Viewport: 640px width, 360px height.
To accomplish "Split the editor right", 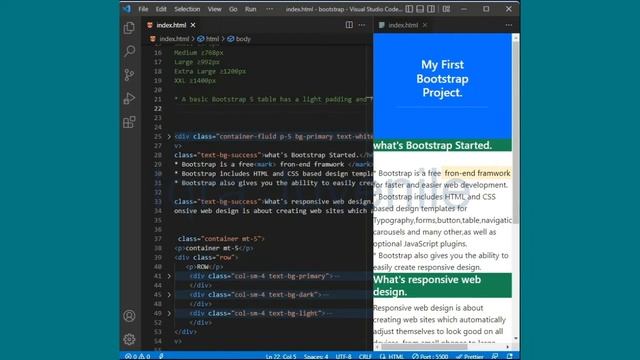I will [x=349, y=25].
